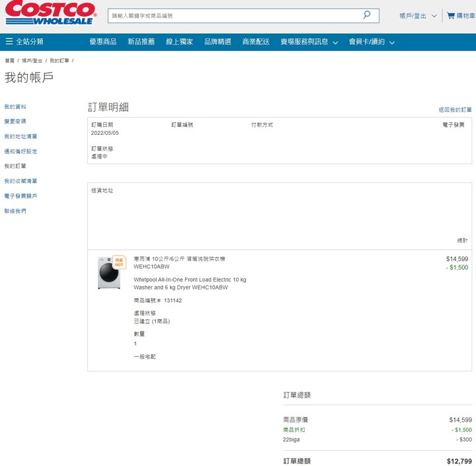Open 我的收藏清單 in sidebar
The height and width of the screenshot is (466, 476).
pyautogui.click(x=20, y=181)
